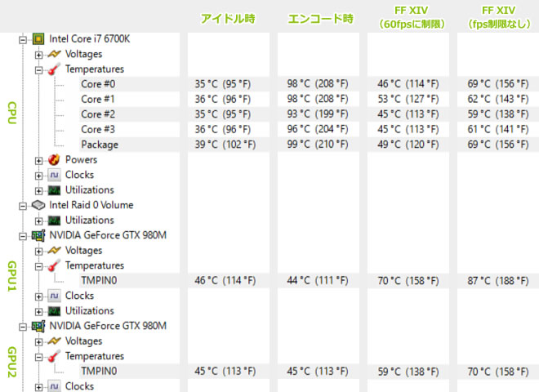The image size is (539, 392).
Task: Click Core #3 unlimited fps value 61 °C (141 °F)
Action: (x=497, y=129)
